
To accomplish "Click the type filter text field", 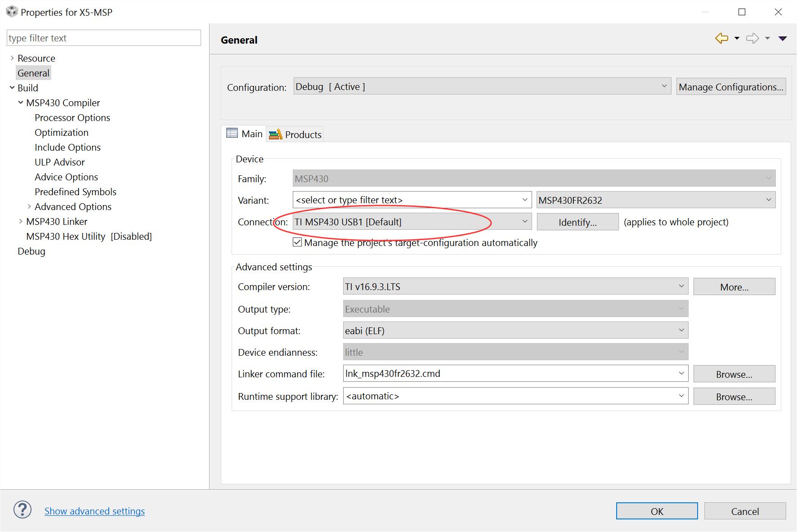I will coord(103,38).
